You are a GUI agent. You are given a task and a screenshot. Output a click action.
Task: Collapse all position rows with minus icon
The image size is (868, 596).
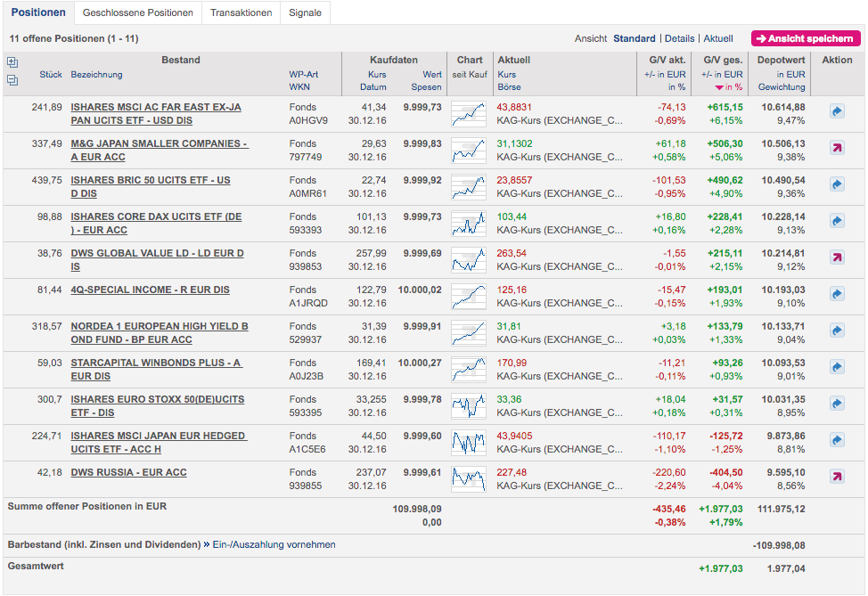click(x=12, y=80)
